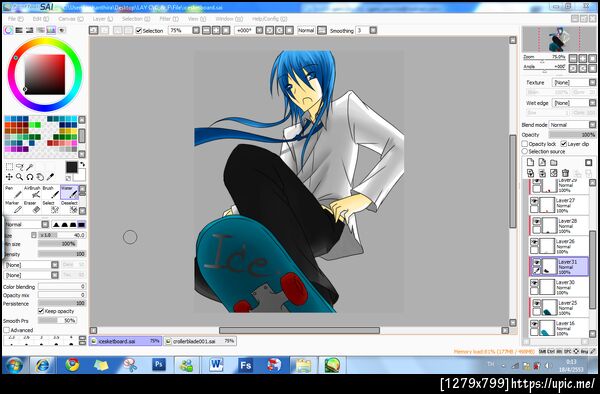Select the iceskateboard.sai canvas tab
The width and height of the screenshot is (600, 394).
pyautogui.click(x=125, y=341)
